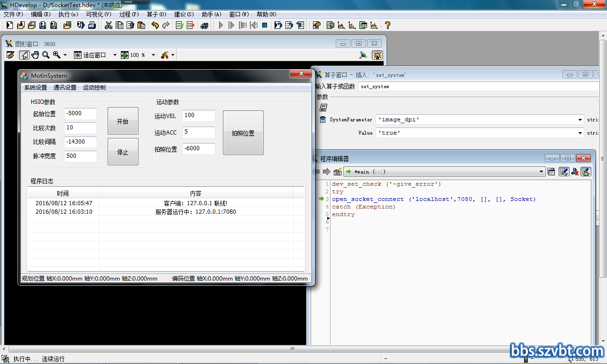Open 系统设置 menu in MotinSystem
607x364 pixels.
pyautogui.click(x=36, y=87)
